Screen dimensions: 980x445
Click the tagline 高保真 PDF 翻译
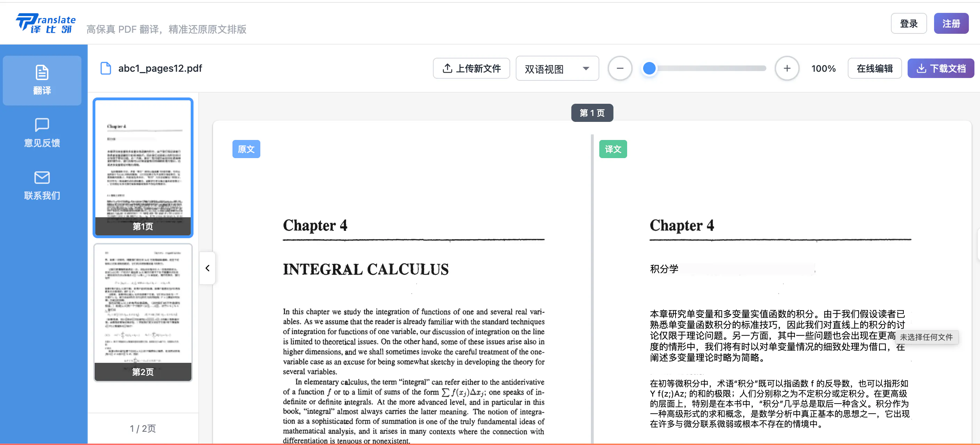[166, 29]
